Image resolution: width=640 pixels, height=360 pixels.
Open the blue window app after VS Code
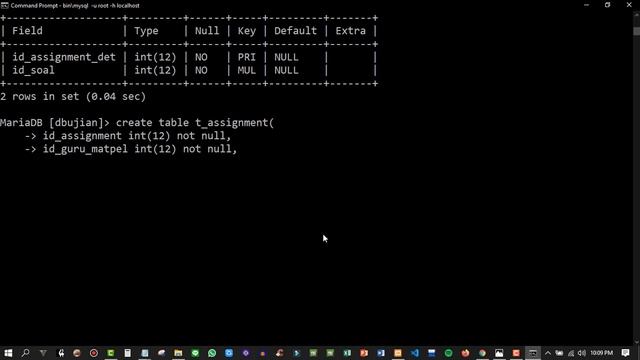[431, 353]
